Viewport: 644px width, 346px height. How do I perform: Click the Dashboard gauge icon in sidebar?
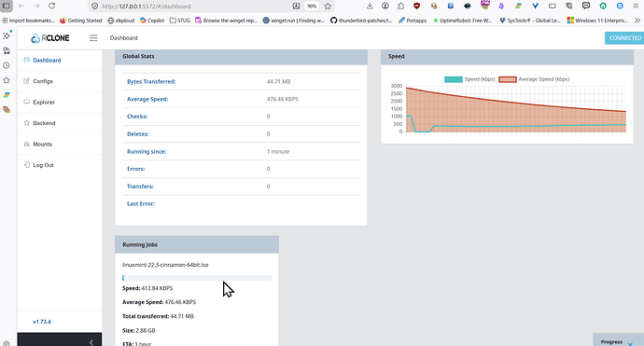pyautogui.click(x=27, y=60)
